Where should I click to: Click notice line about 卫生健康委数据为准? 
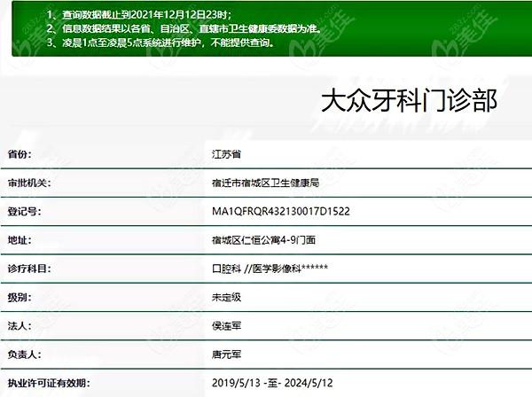(x=184, y=28)
